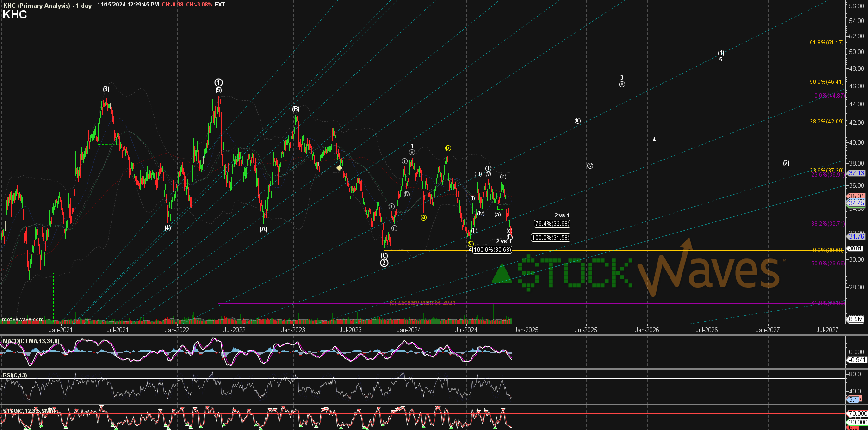This screenshot has height=430, width=868.
Task: Select the 50.0%(46.41) Fibonacci level label
Action: click(x=826, y=82)
